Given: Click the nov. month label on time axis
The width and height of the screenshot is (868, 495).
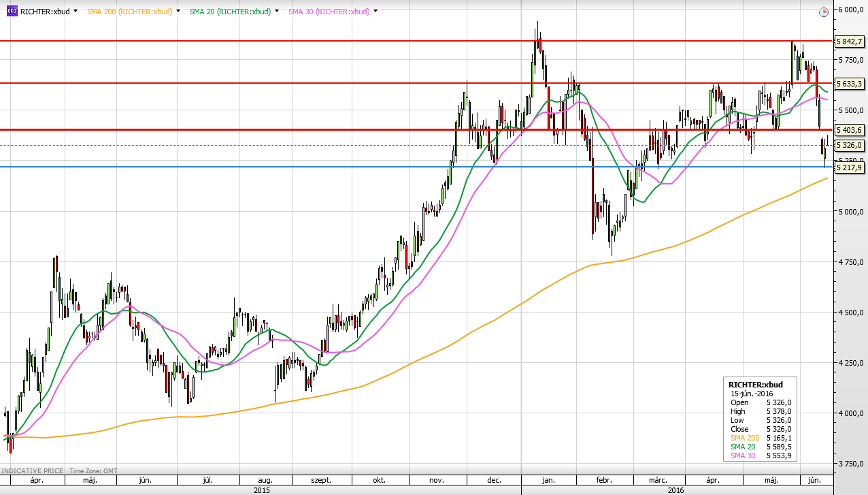Looking at the screenshot, I should pyautogui.click(x=436, y=480).
